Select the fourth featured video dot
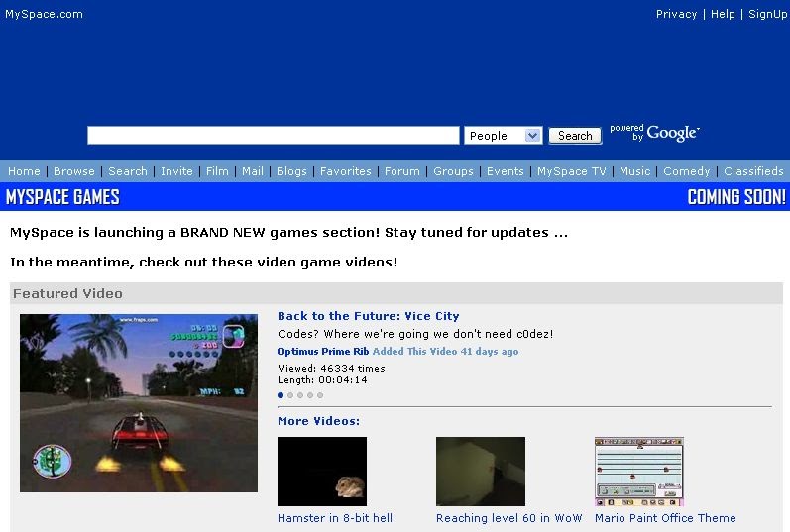Screen dimensions: 790x532 (x=310, y=395)
